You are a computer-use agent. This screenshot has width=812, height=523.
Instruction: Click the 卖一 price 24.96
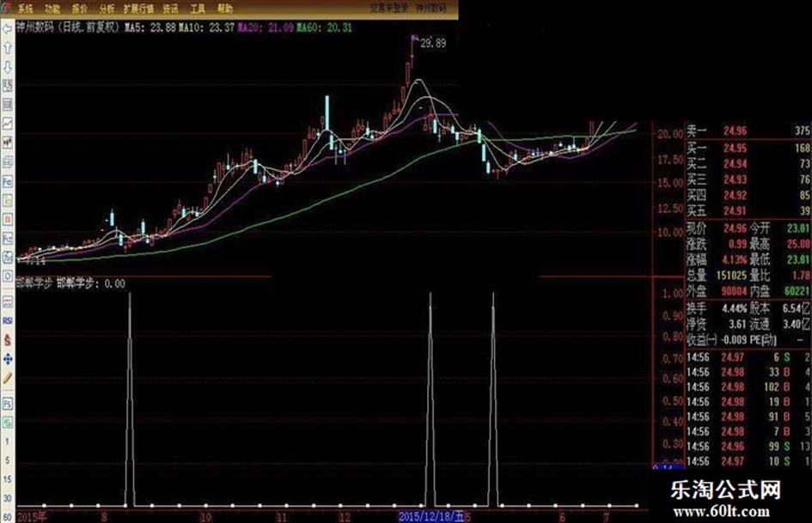(x=735, y=131)
